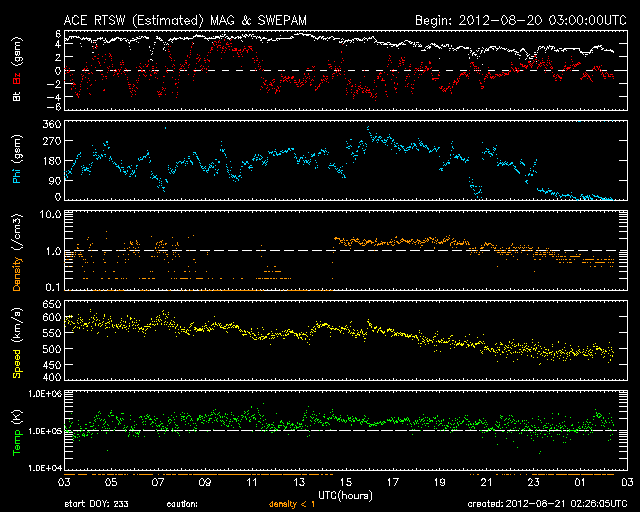Image resolution: width=640 pixels, height=512 pixels.
Task: Click the 6 tick label on the Bt Bz axis
Action: (x=58, y=33)
